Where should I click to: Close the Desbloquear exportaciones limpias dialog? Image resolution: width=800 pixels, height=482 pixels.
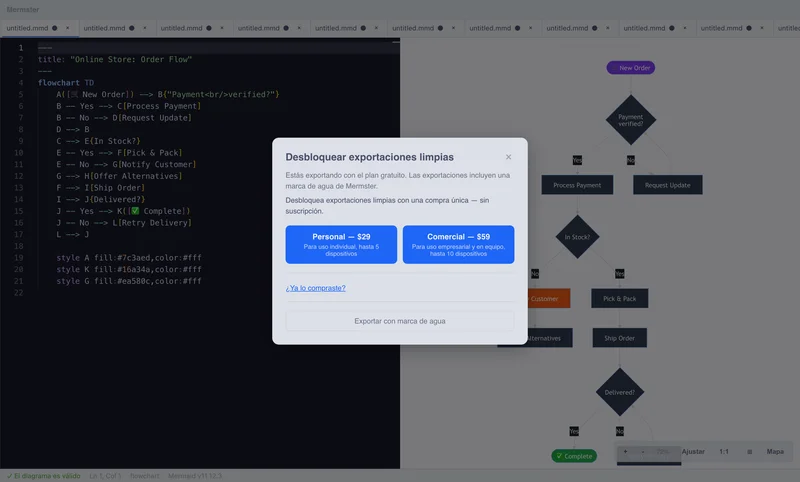point(508,157)
